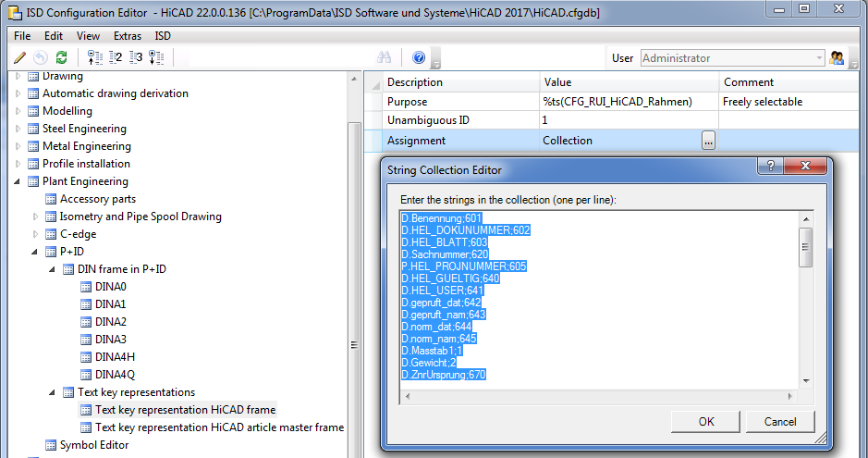Select the DINA4Q tree item
This screenshot has height=458, width=868.
pyautogui.click(x=115, y=375)
